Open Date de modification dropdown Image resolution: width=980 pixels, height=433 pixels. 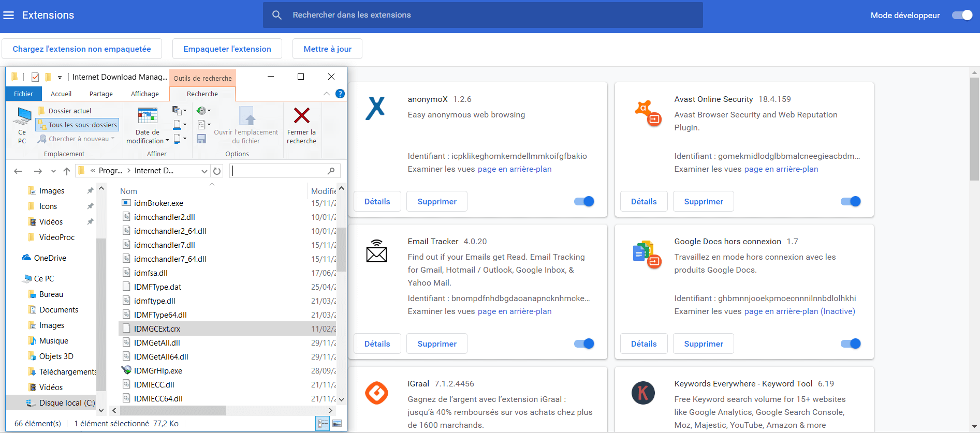pos(148,125)
